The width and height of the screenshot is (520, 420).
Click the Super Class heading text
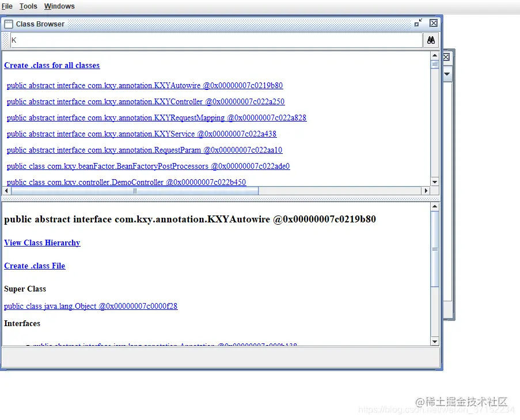point(25,289)
